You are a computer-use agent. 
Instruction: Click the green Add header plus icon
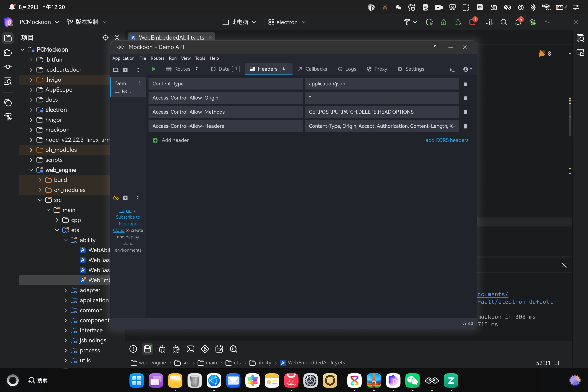tap(155, 140)
